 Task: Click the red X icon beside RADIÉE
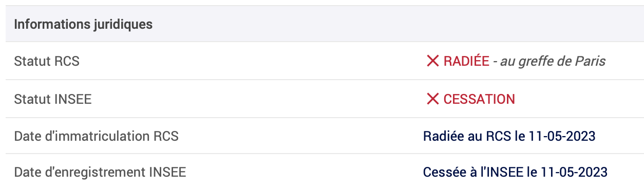tap(432, 62)
